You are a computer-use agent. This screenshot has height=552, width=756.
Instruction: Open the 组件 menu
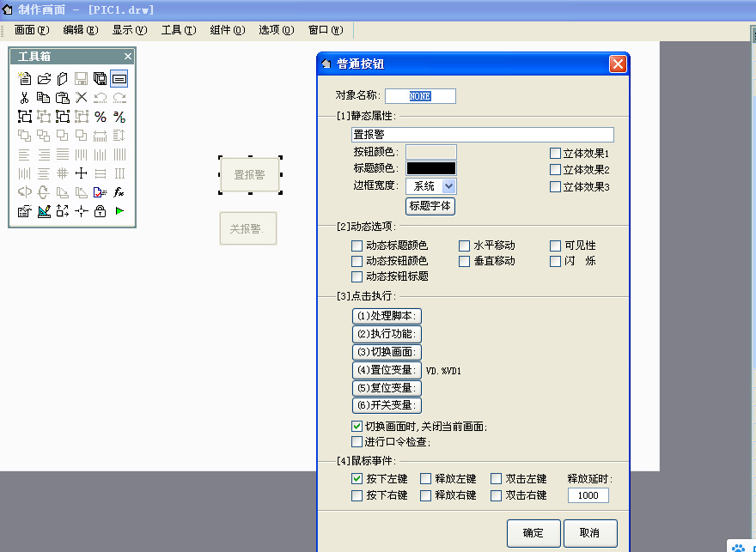pos(226,30)
